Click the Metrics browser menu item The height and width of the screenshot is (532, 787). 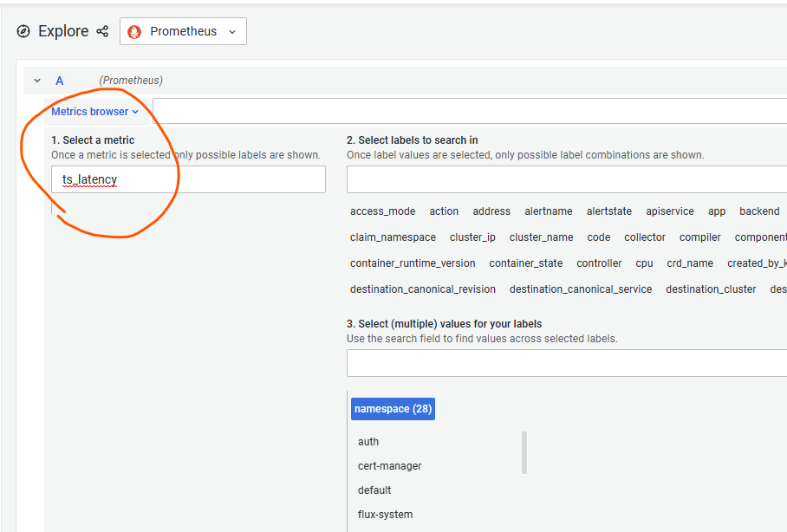pyautogui.click(x=91, y=111)
